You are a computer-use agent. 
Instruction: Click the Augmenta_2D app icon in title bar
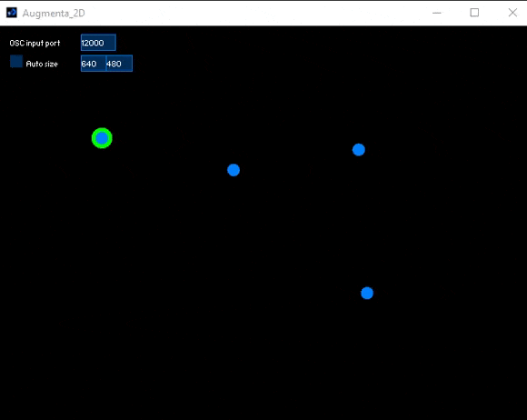point(12,13)
